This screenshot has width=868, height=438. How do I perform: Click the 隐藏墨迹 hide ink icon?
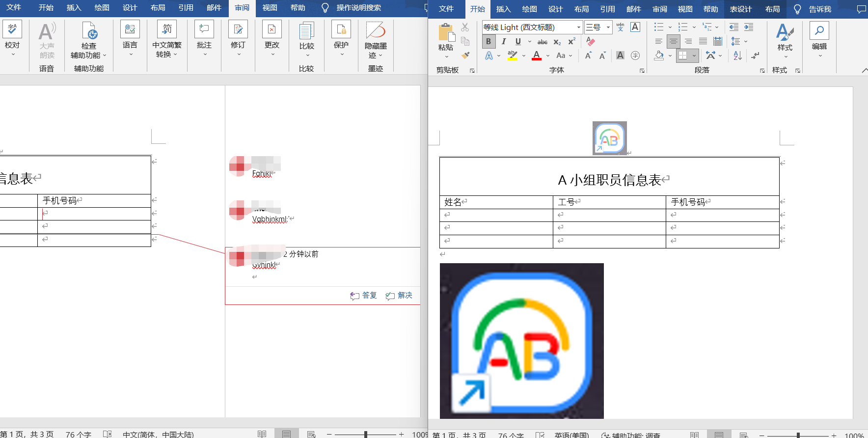[376, 37]
